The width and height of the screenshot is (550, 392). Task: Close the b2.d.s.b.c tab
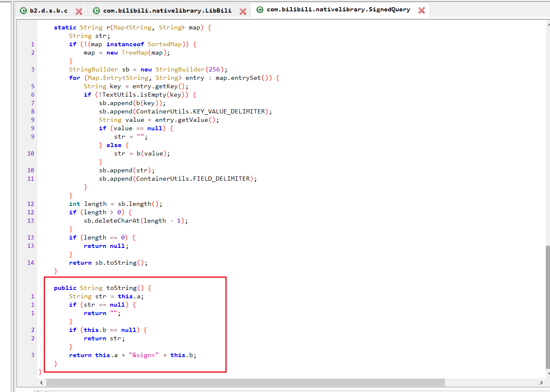(x=79, y=11)
